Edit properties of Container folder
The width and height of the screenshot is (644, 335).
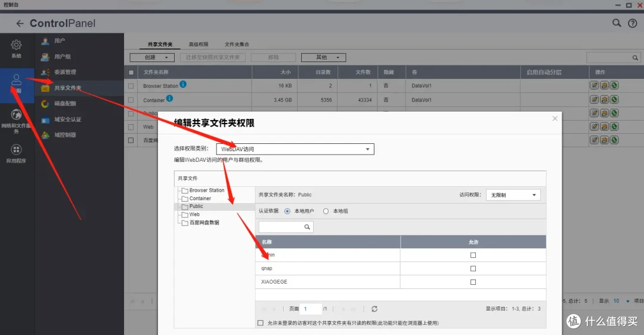click(595, 100)
